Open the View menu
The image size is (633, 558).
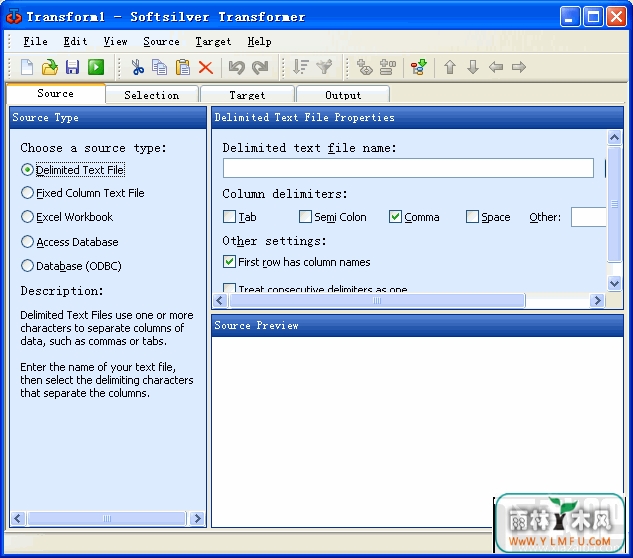(x=115, y=42)
